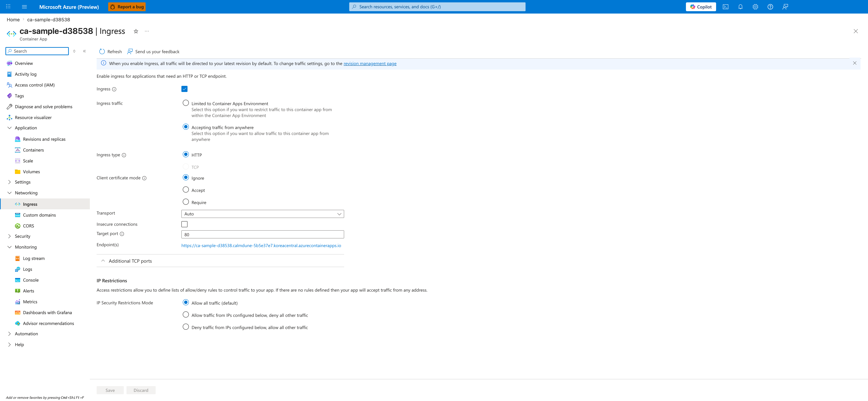Open the notifications bell icon
Viewport: 868px width, 401px height.
coord(740,7)
